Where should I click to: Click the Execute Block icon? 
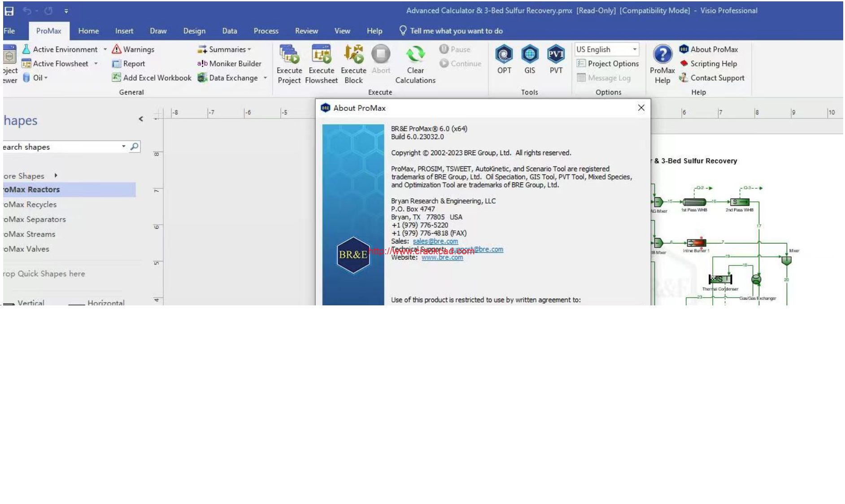click(353, 54)
